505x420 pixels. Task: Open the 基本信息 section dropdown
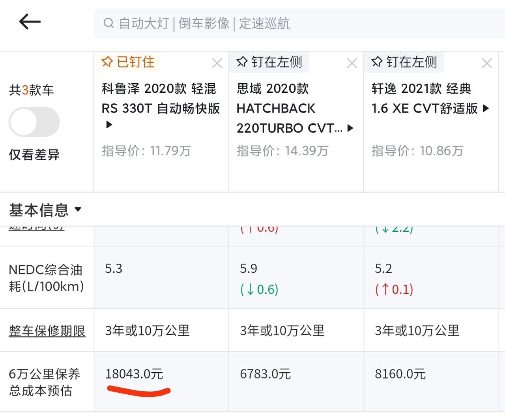coord(45,210)
